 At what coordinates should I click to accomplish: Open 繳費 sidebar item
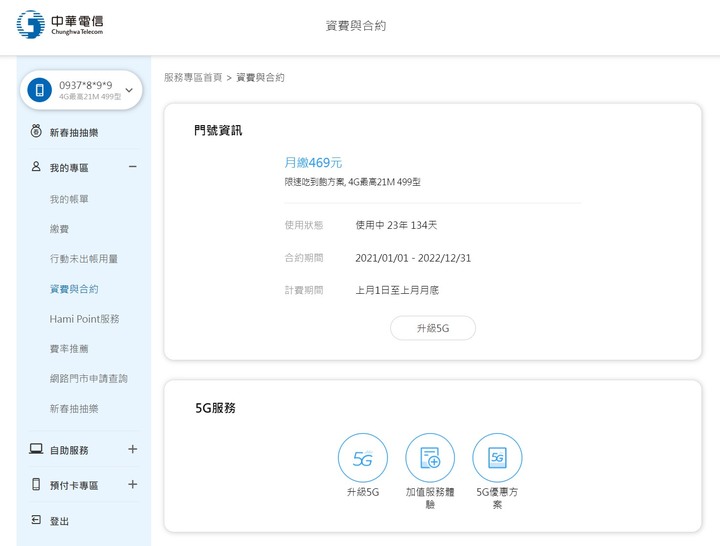click(x=59, y=229)
